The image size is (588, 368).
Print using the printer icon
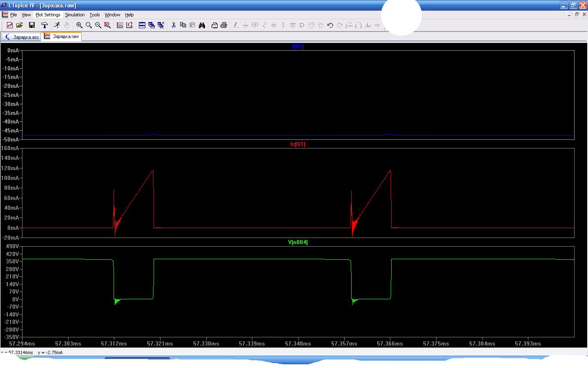pos(224,25)
